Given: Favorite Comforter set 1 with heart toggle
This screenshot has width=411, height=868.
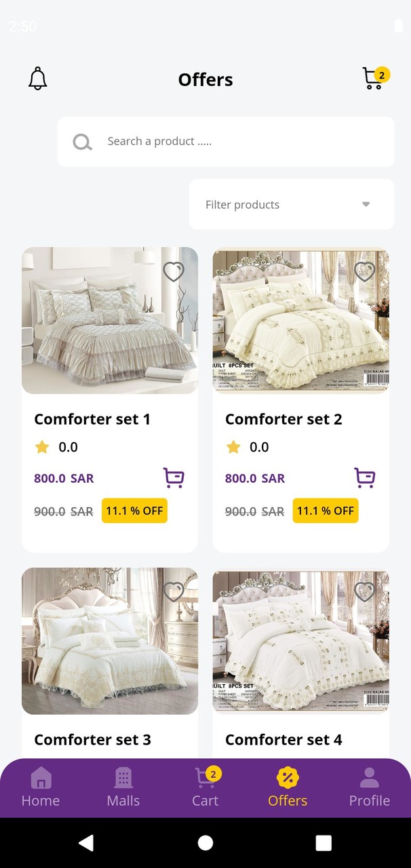Looking at the screenshot, I should [x=174, y=271].
